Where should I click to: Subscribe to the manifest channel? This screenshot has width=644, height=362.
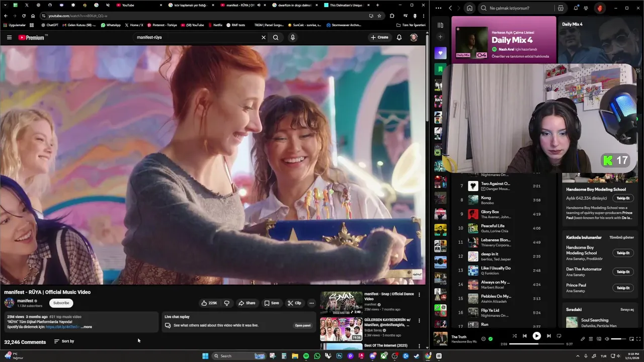(x=61, y=303)
